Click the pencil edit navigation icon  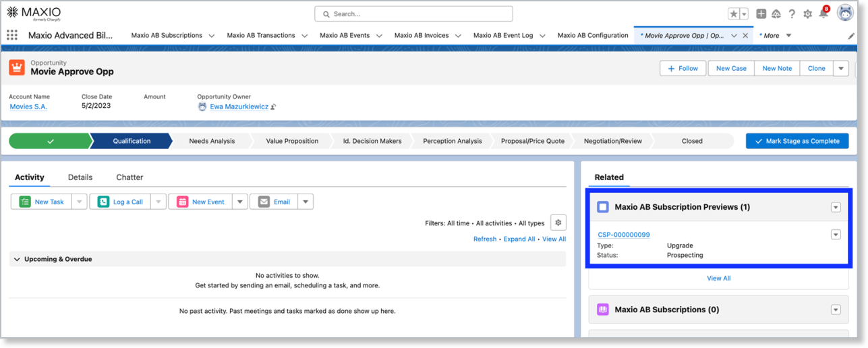[851, 36]
